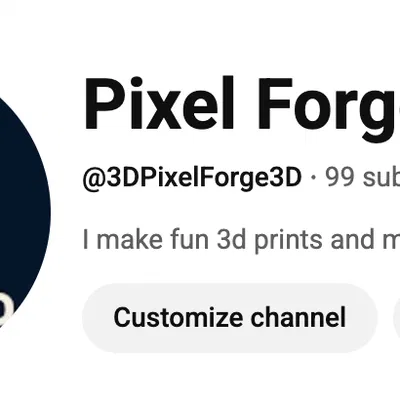Screen dimensions: 400x400
Task: Click the white logo letter in avatar
Action: (6, 309)
